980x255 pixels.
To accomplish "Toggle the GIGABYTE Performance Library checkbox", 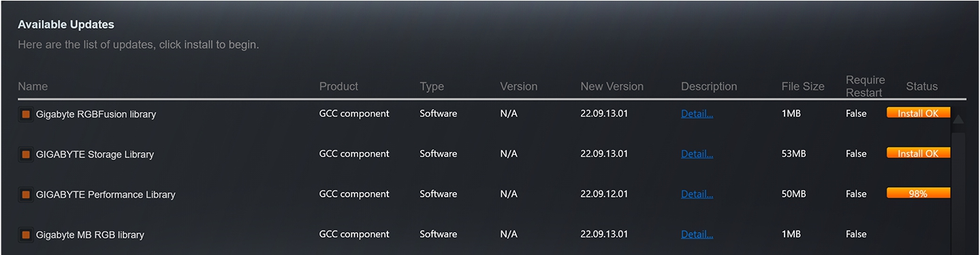I will click(26, 195).
